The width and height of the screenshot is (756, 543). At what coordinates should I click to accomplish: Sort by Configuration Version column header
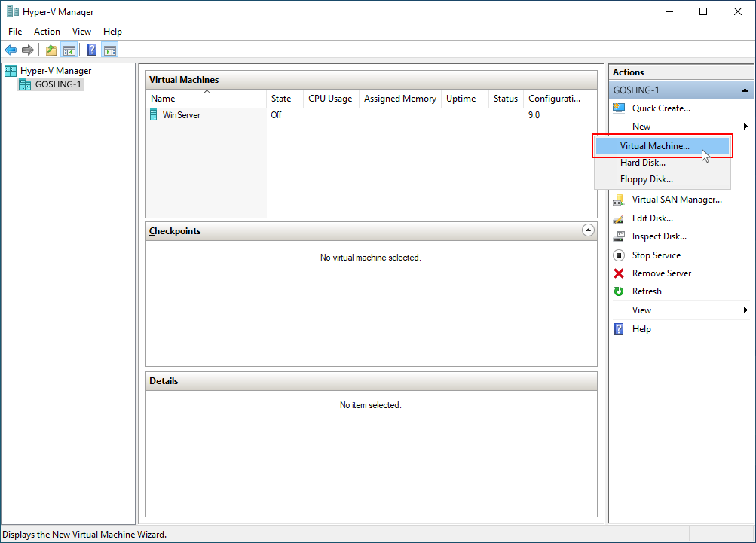(x=556, y=99)
